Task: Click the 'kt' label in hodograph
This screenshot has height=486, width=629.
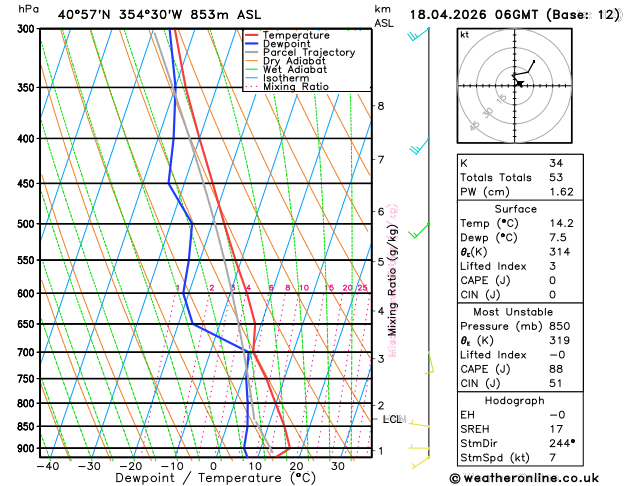Action: 464,35
